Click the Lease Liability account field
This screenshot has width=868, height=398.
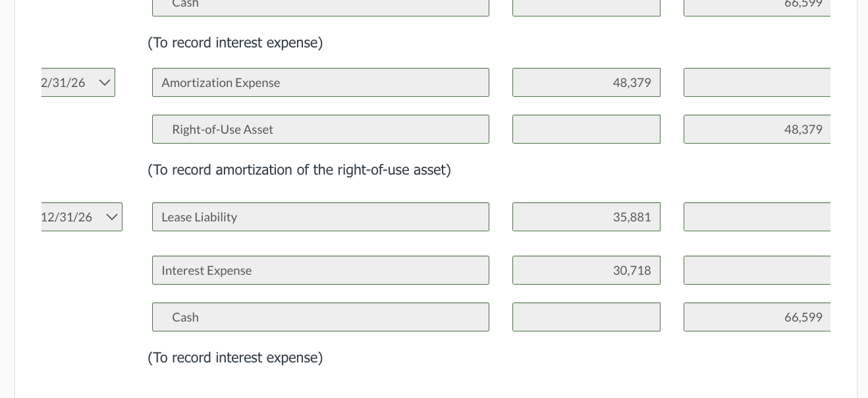pos(321,217)
